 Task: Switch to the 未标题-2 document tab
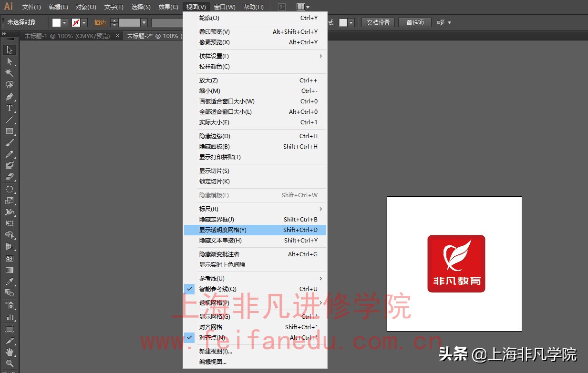coord(153,35)
